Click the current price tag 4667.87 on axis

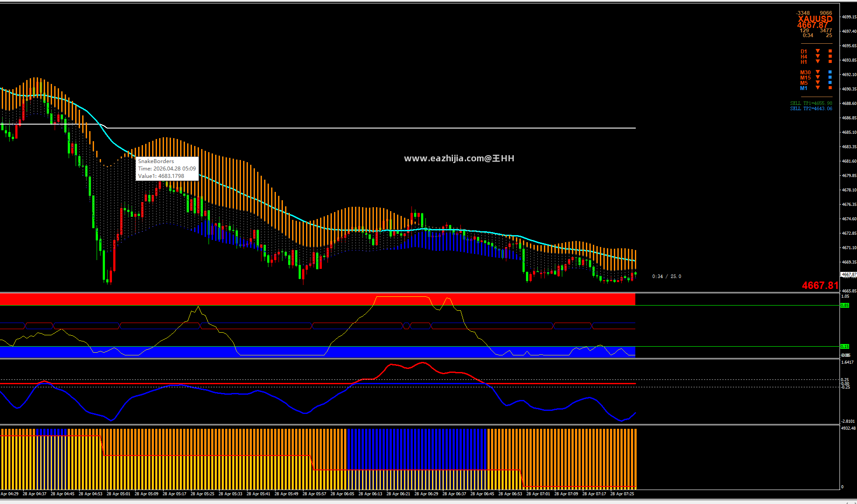(x=849, y=275)
